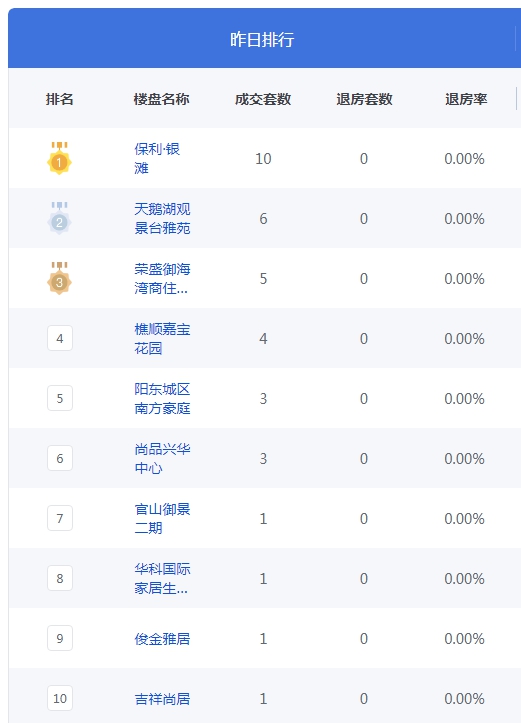The height and width of the screenshot is (723, 521).
Task: Click the 退房率 column header
Action: (x=466, y=99)
